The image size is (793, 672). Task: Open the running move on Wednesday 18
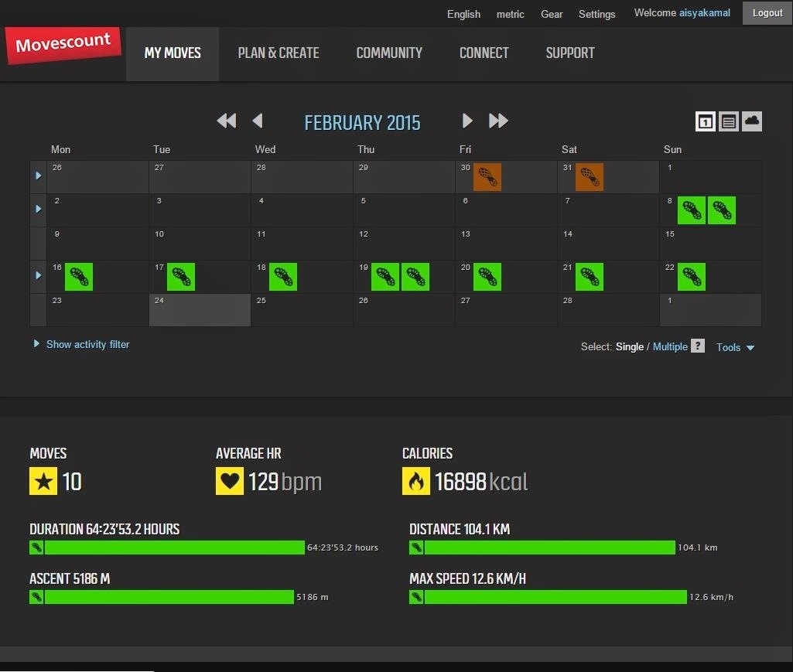(283, 277)
